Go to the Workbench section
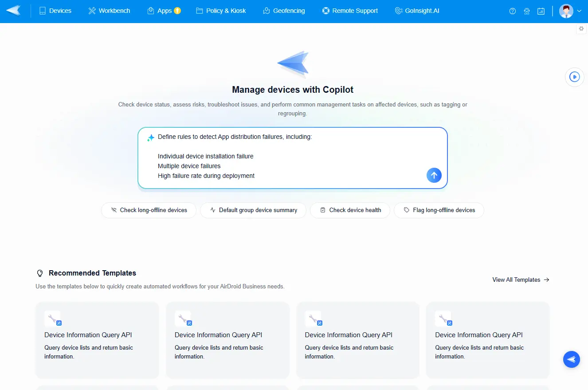 [x=110, y=11]
